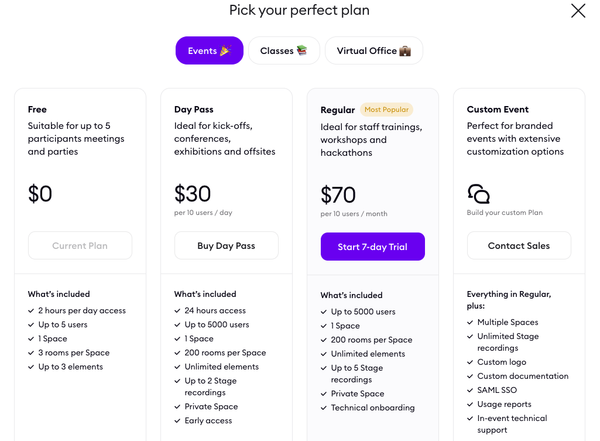Click the briefcase emoji on Virtual Office

(405, 51)
